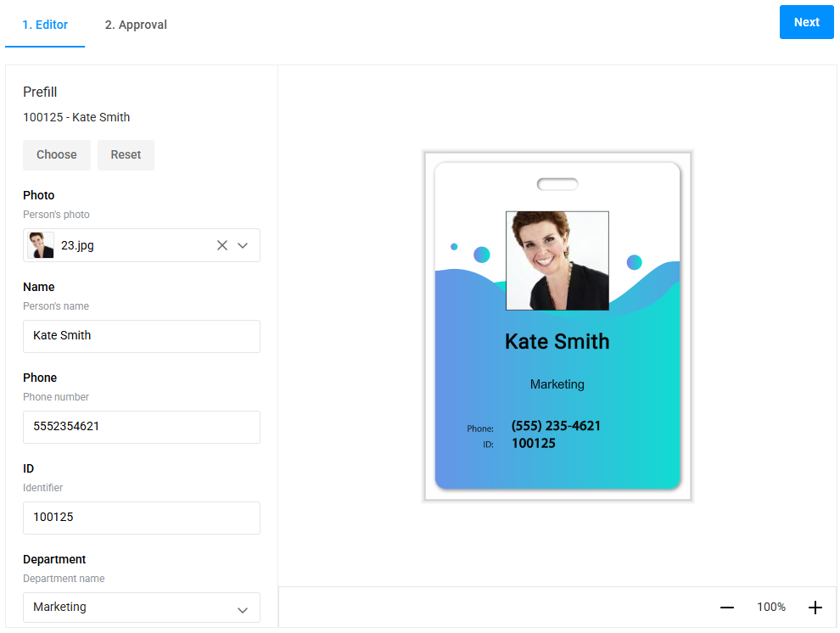Zoom out the card preview

click(727, 608)
